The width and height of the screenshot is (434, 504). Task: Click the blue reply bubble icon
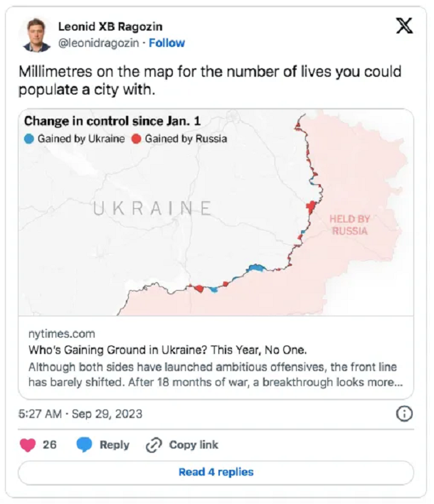pos(84,445)
